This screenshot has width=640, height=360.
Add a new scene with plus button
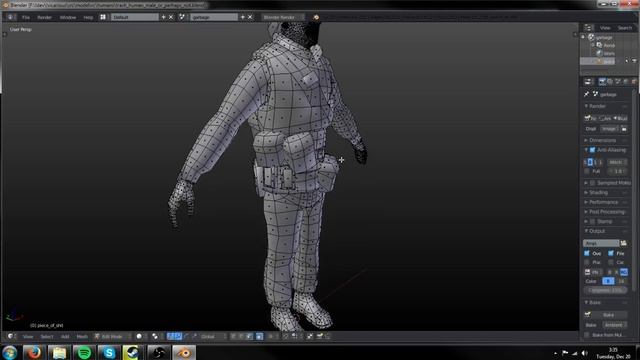pos(242,17)
